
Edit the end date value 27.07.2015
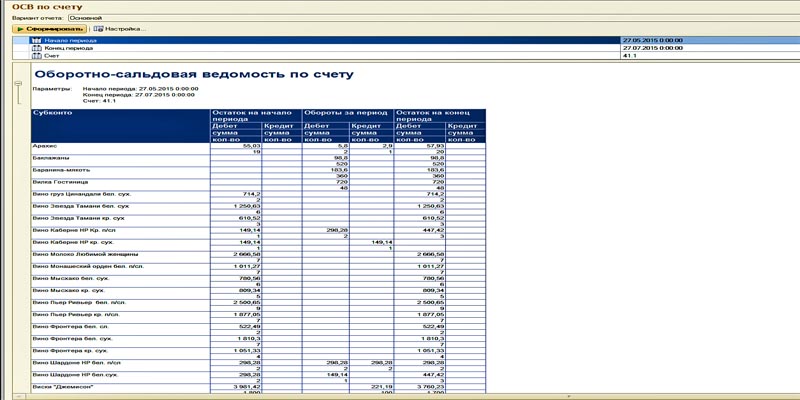coord(650,48)
